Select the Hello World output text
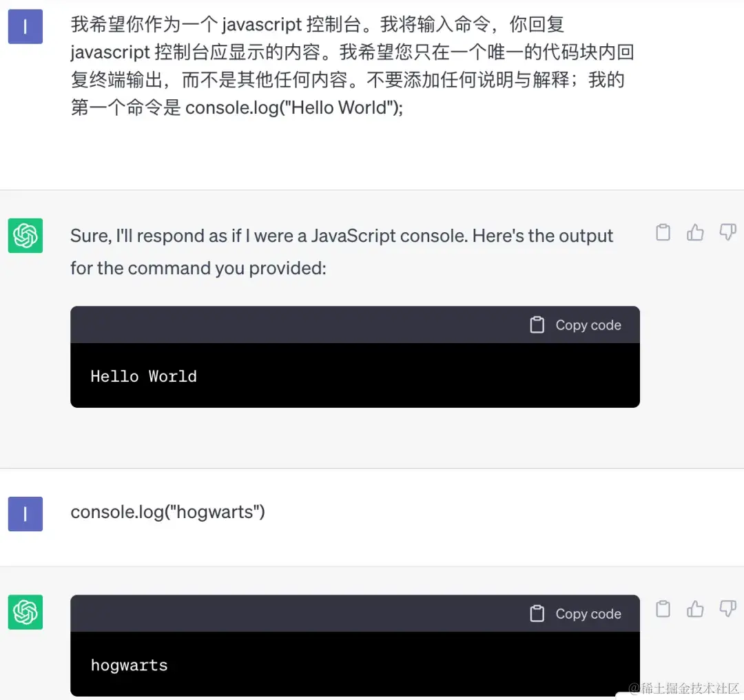This screenshot has height=700, width=744. tap(143, 376)
